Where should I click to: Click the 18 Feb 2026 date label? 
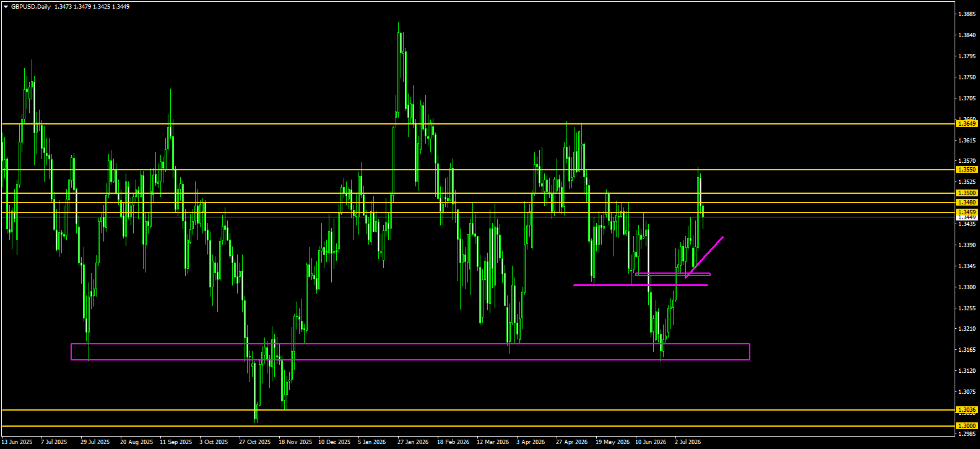pos(453,442)
